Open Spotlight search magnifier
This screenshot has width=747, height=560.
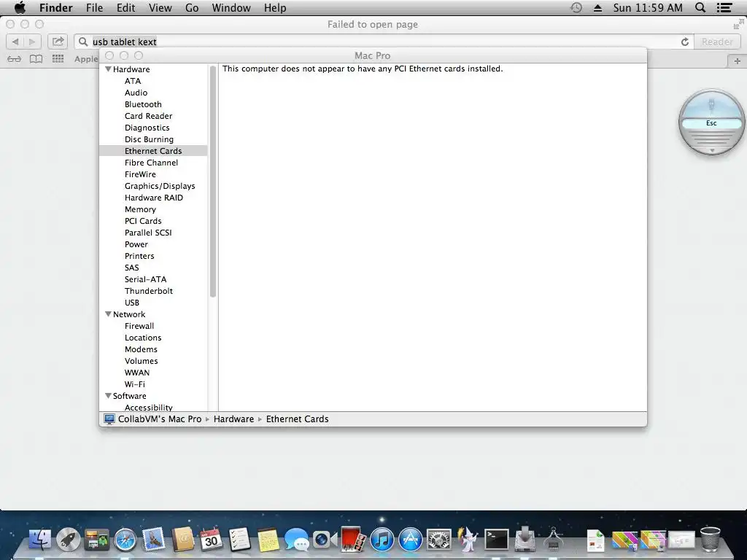(x=700, y=7)
